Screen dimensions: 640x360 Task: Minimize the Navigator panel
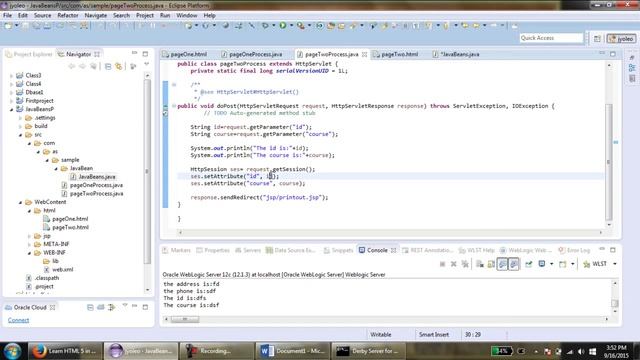[134, 53]
